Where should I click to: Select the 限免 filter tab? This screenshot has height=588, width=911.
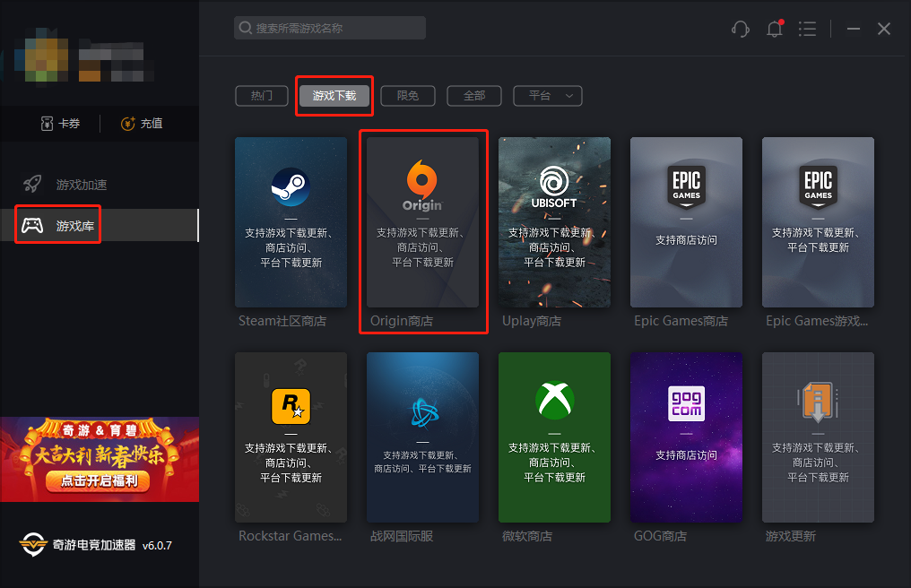[408, 96]
